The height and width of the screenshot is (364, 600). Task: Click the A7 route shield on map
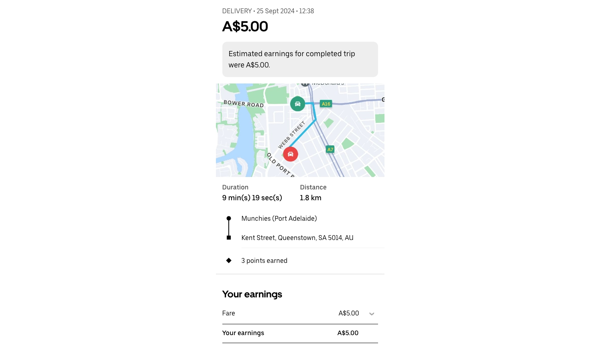point(330,149)
